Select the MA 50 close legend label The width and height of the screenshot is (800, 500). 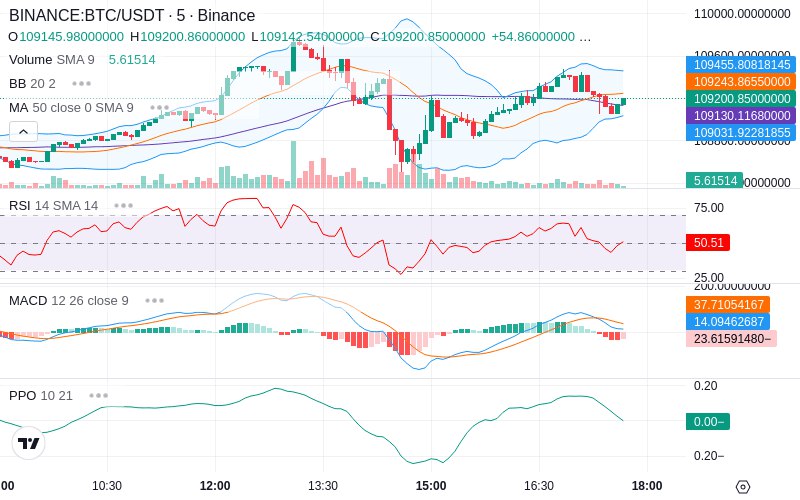click(71, 108)
